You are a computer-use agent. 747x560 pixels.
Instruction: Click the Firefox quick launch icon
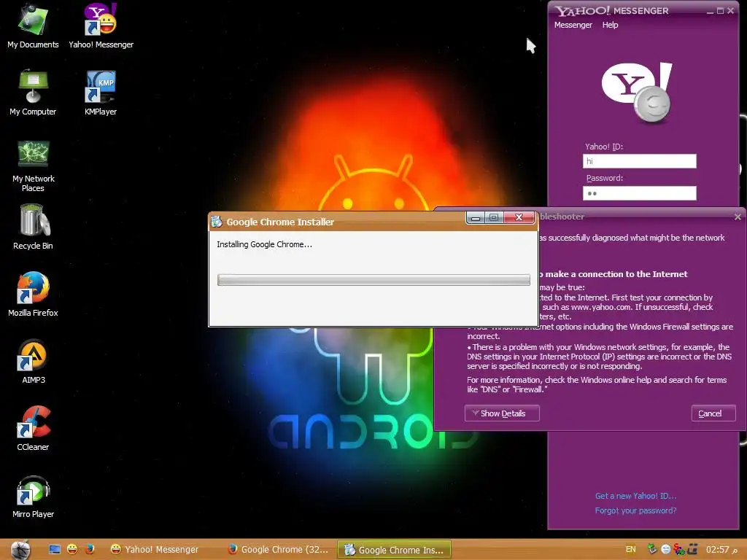[x=90, y=550]
